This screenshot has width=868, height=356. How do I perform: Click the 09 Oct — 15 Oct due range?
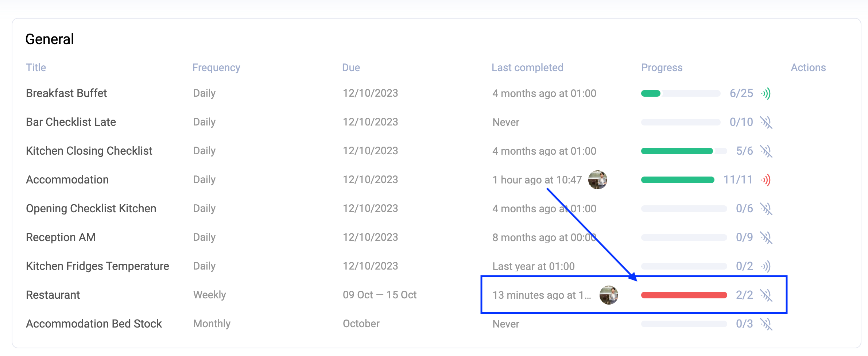click(380, 295)
